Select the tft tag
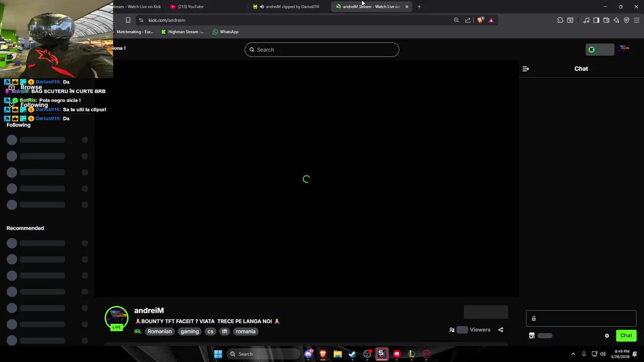The height and width of the screenshot is (362, 644). [x=225, y=331]
